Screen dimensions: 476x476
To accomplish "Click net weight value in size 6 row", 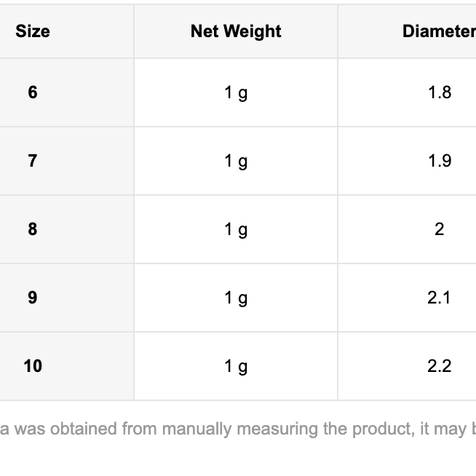I will [236, 92].
